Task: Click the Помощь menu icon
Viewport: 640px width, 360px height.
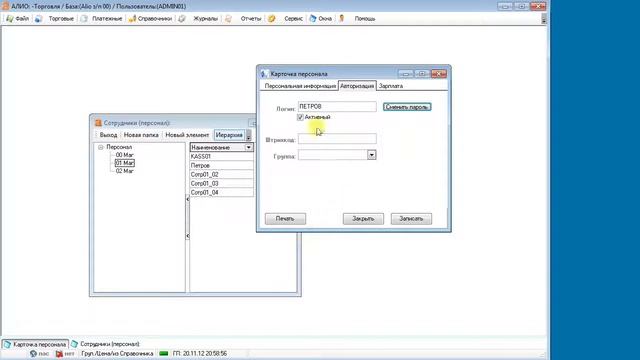Action: point(342,19)
